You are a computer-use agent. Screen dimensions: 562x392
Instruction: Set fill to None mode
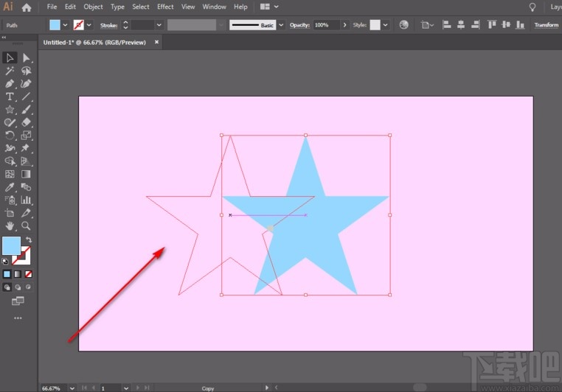(28, 274)
